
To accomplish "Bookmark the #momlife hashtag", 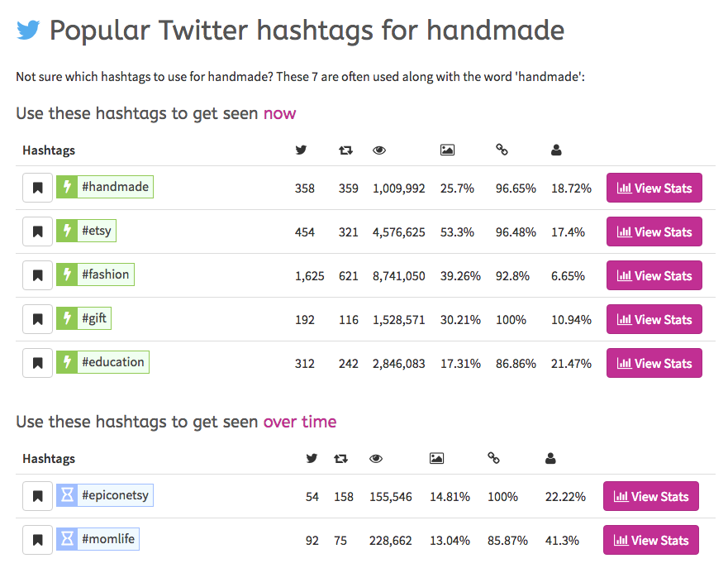I will 37,540.
